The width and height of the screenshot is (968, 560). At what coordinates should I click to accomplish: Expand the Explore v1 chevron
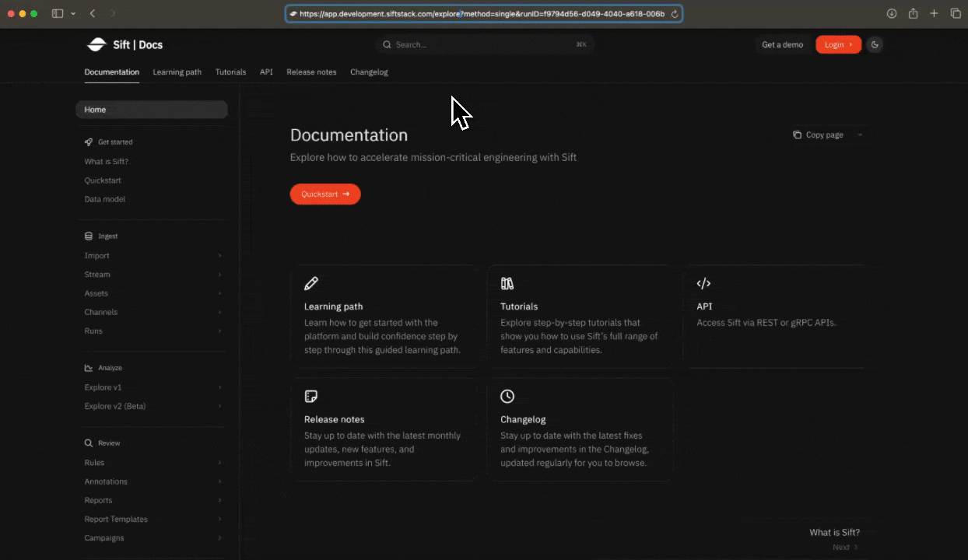(x=219, y=387)
